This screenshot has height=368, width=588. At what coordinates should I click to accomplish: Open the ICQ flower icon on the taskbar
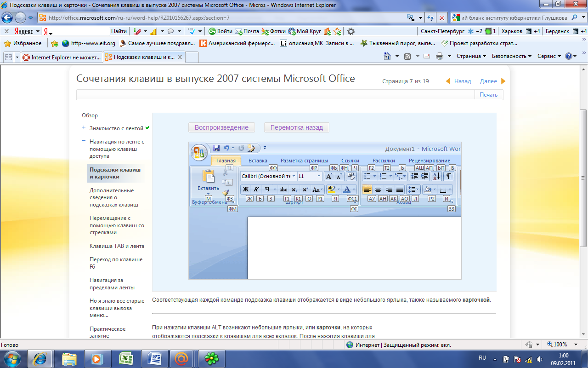pyautogui.click(x=211, y=358)
